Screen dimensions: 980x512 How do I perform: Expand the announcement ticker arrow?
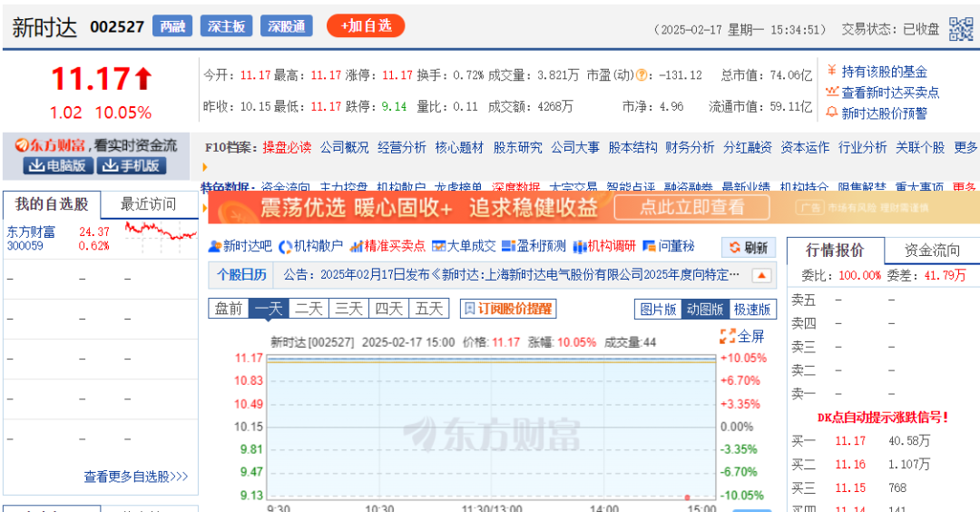[x=762, y=275]
